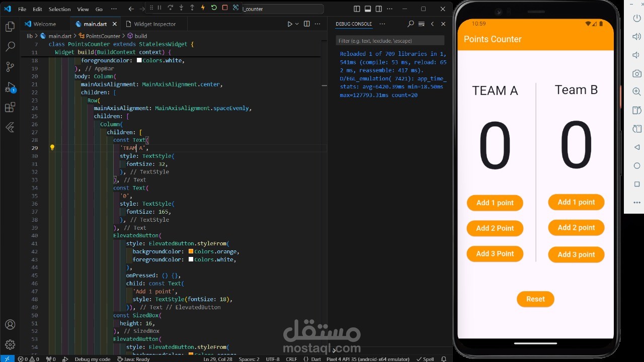Click Step Into in the debug toolbar

181,8
